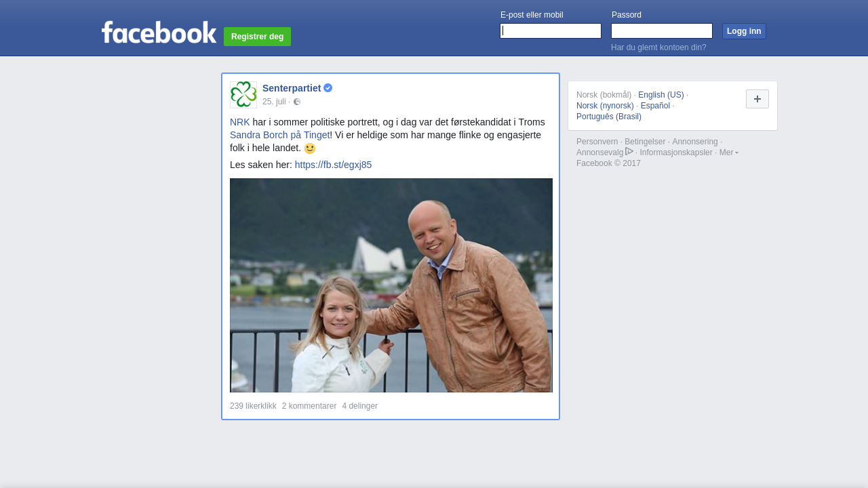Click the blue verified badge icon
The width and height of the screenshot is (868, 488).
point(328,88)
